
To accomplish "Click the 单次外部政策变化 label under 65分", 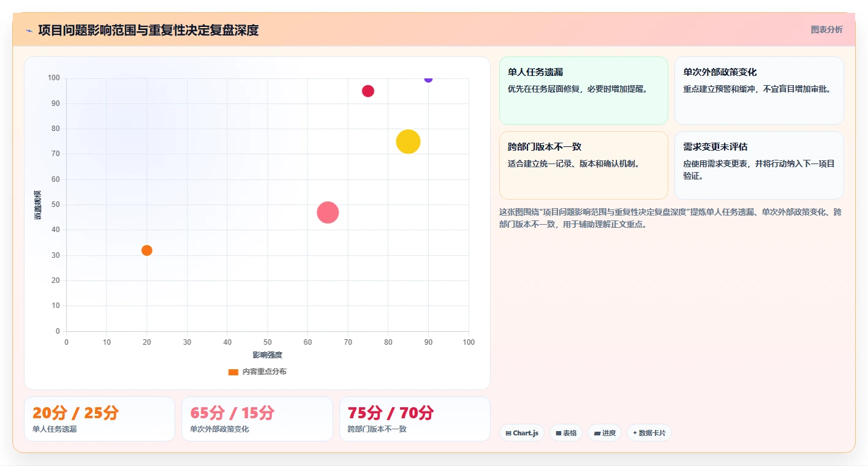I will tap(219, 429).
